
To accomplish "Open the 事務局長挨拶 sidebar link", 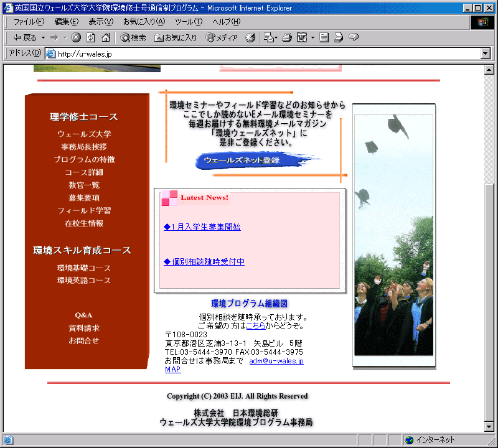I will (84, 147).
